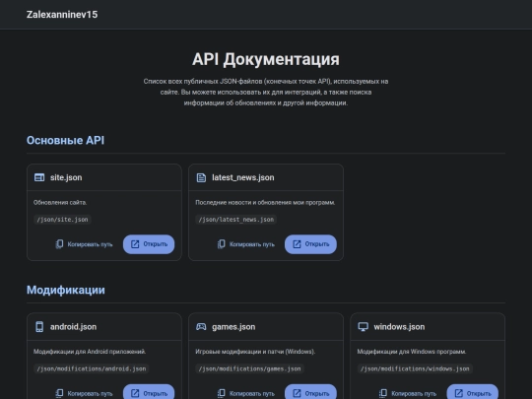The height and width of the screenshot is (399, 532).
Task: Click the games.json card title
Action: point(233,327)
